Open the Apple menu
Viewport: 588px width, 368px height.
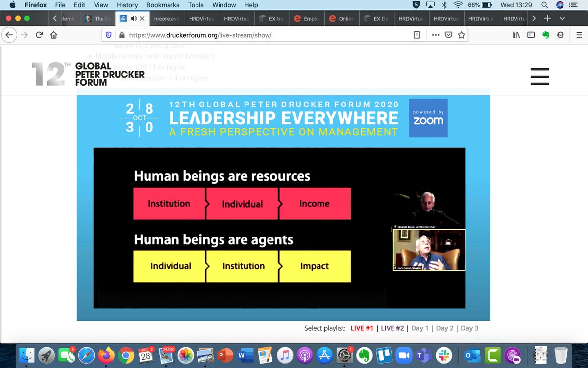click(x=12, y=5)
